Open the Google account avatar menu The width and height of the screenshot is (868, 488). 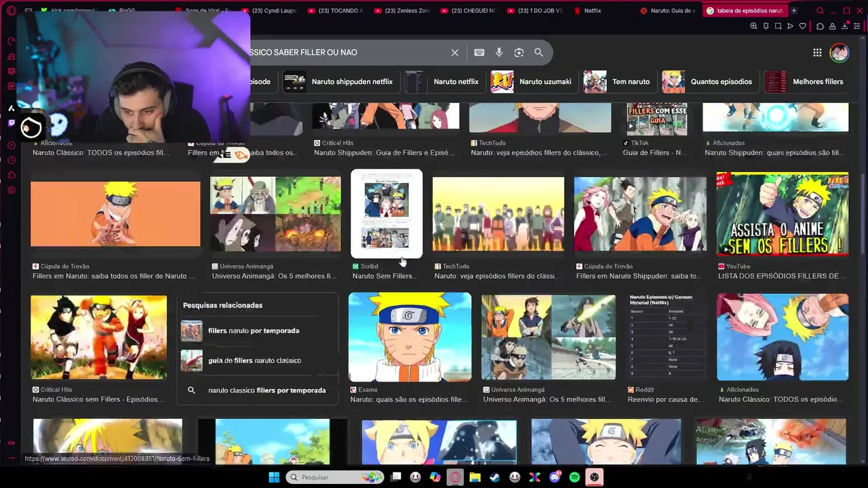pyautogui.click(x=840, y=52)
